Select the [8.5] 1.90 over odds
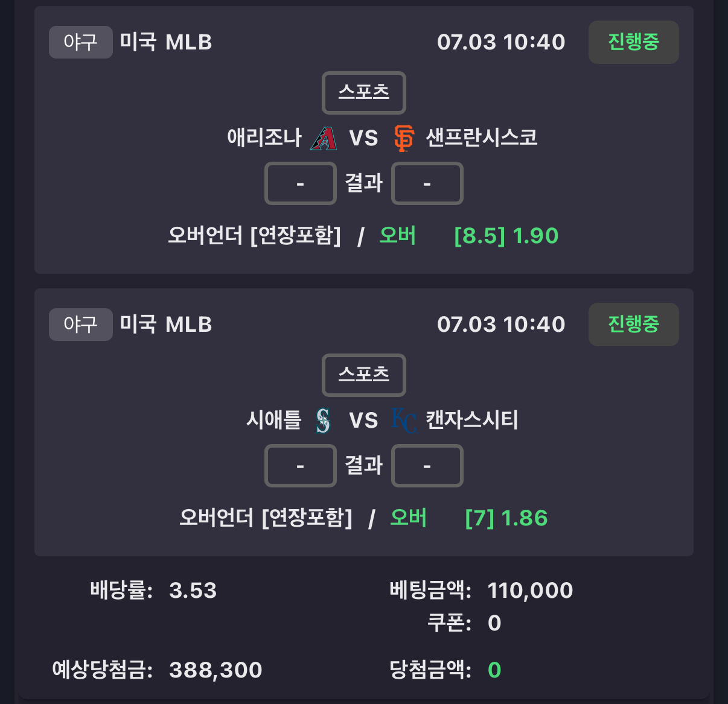The height and width of the screenshot is (704, 728). point(506,236)
